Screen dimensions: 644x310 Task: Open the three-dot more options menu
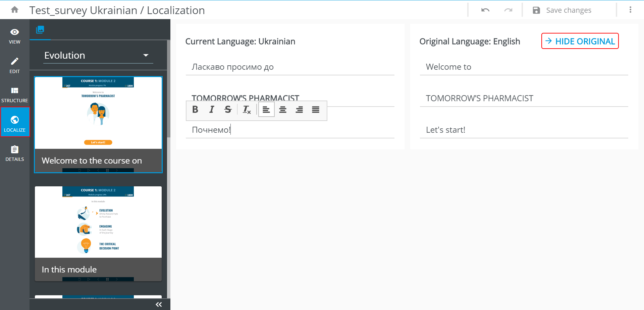(x=630, y=10)
